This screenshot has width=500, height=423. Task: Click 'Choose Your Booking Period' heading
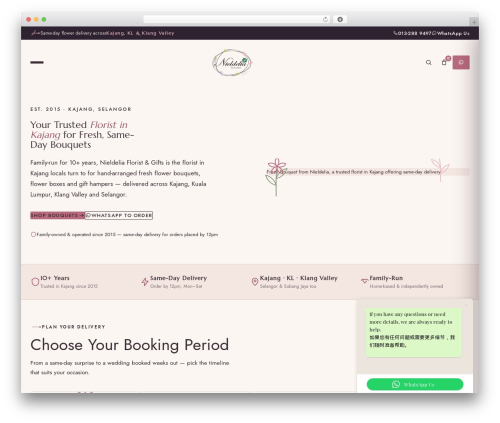[x=129, y=345]
